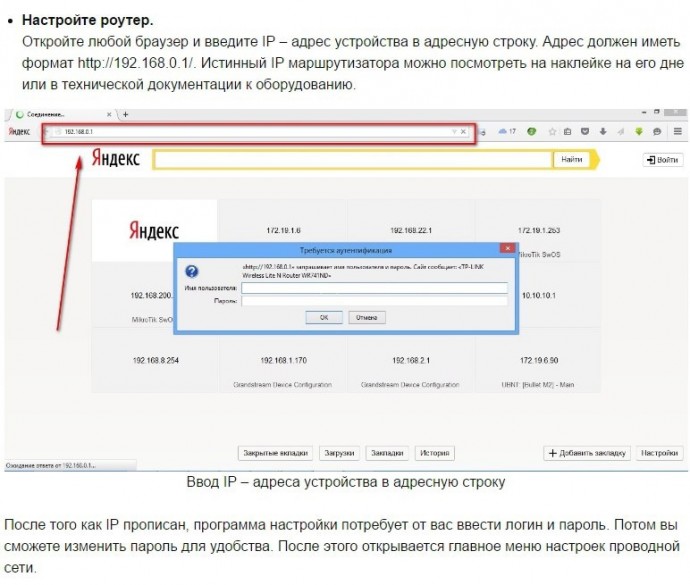Stop loading with the address bar X

(463, 132)
